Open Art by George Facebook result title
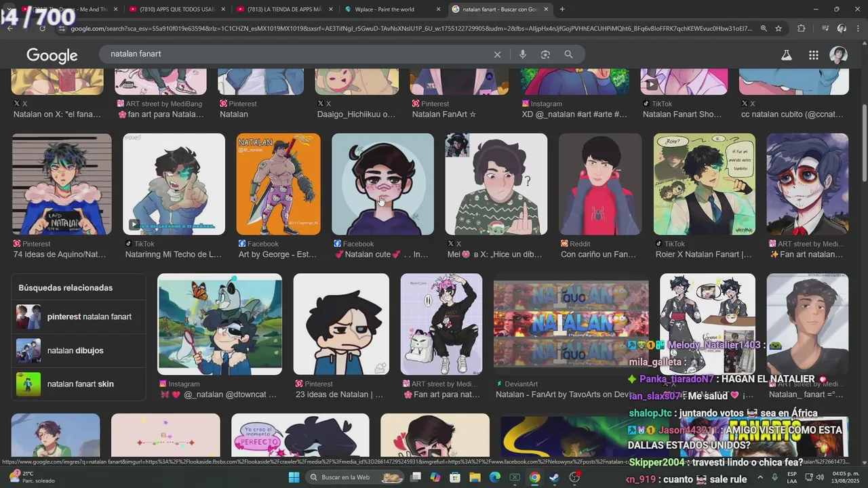This screenshot has width=868, height=488. (x=278, y=255)
